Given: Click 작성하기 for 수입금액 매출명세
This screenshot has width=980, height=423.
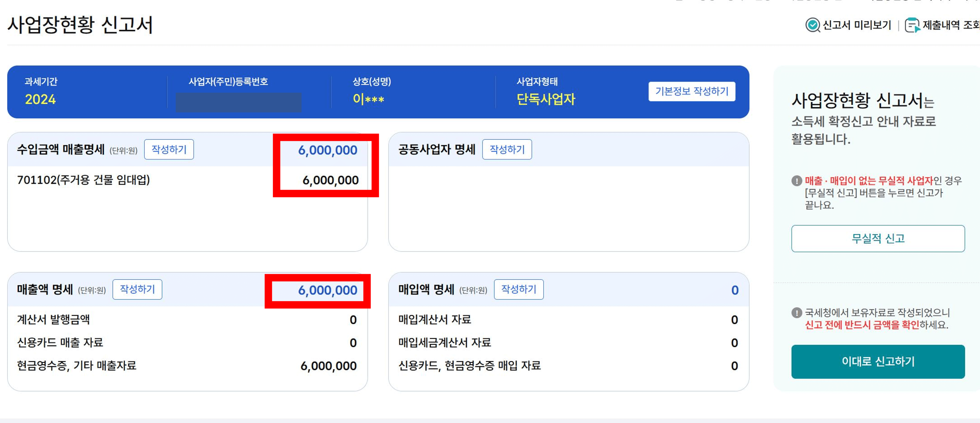Looking at the screenshot, I should point(169,149).
